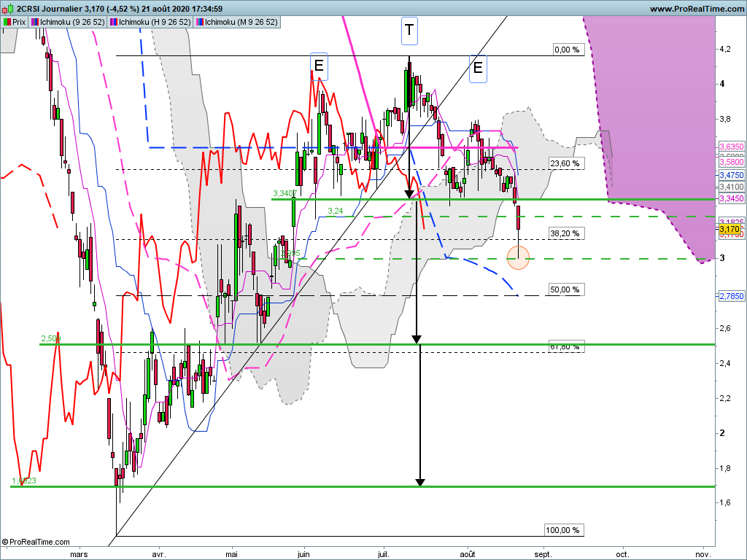Click the juil. label on the time axis
This screenshot has width=747, height=560.
[384, 554]
